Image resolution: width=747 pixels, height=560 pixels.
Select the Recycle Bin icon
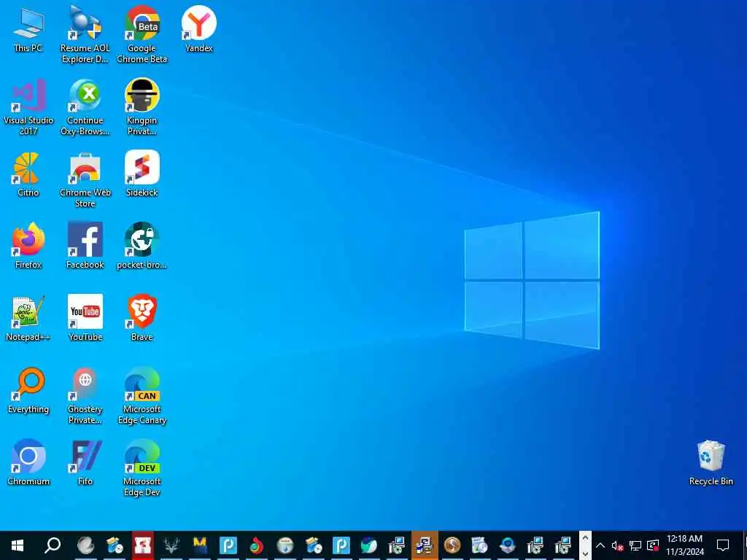tap(711, 463)
